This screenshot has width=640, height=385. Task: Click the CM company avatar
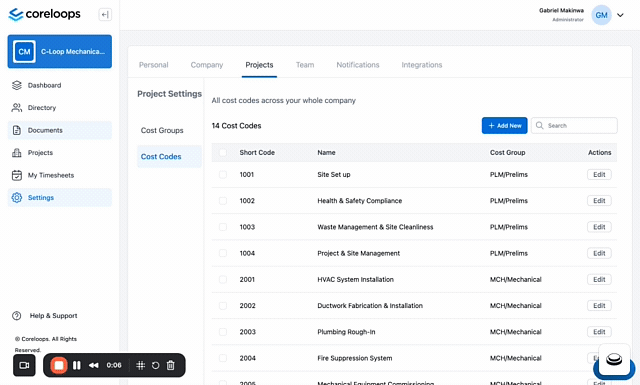pos(24,51)
